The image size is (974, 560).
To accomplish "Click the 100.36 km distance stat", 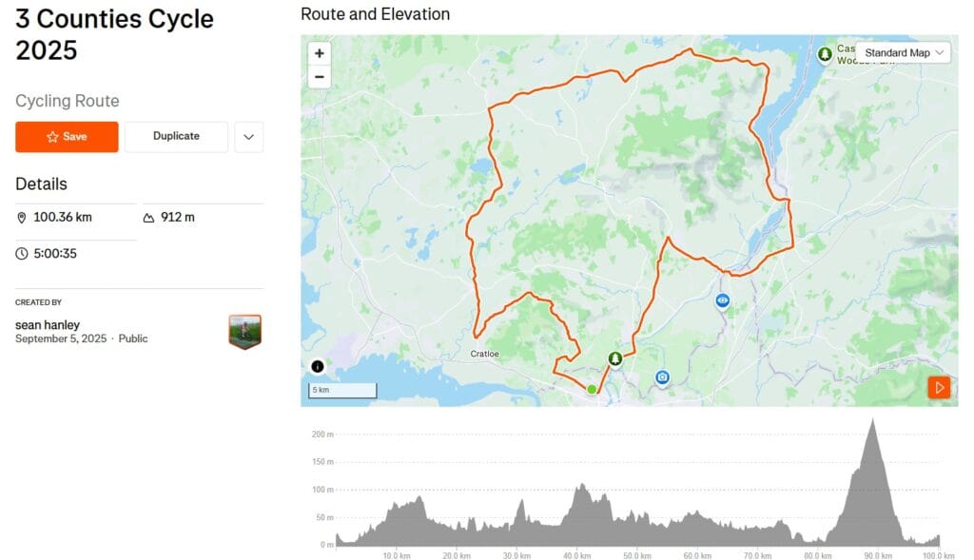I will [62, 217].
